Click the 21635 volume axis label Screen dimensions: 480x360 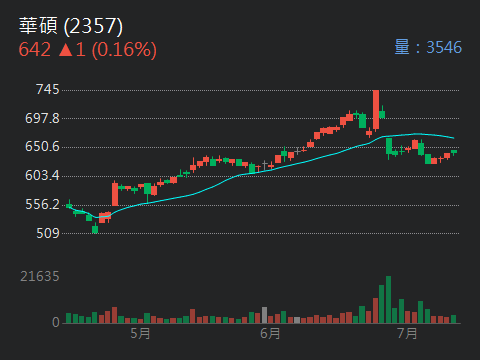pyautogui.click(x=40, y=276)
